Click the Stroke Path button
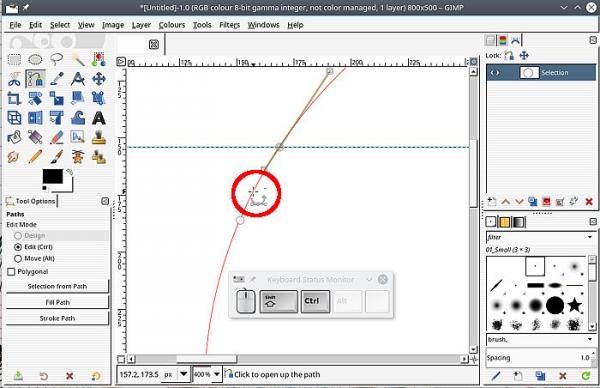Image resolution: width=600 pixels, height=388 pixels. tap(57, 318)
